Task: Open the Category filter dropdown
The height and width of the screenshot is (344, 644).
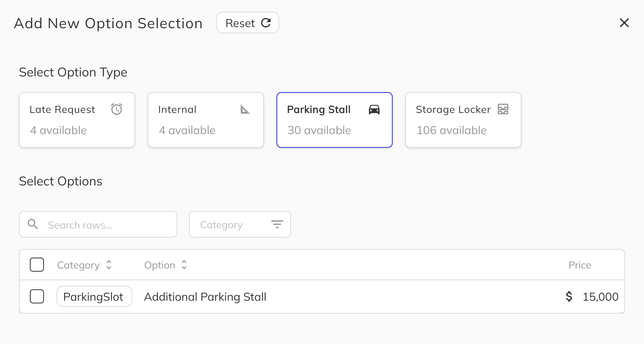Action: (x=240, y=224)
